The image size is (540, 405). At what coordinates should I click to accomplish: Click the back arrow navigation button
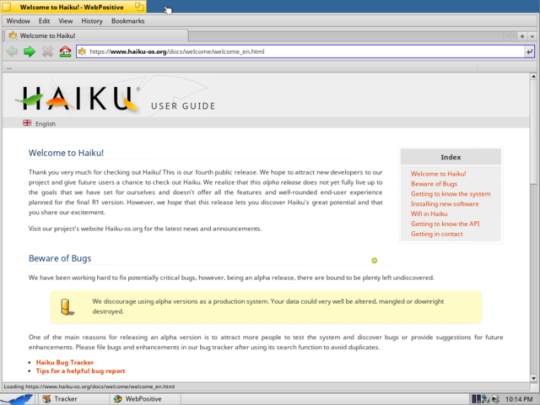(x=12, y=52)
